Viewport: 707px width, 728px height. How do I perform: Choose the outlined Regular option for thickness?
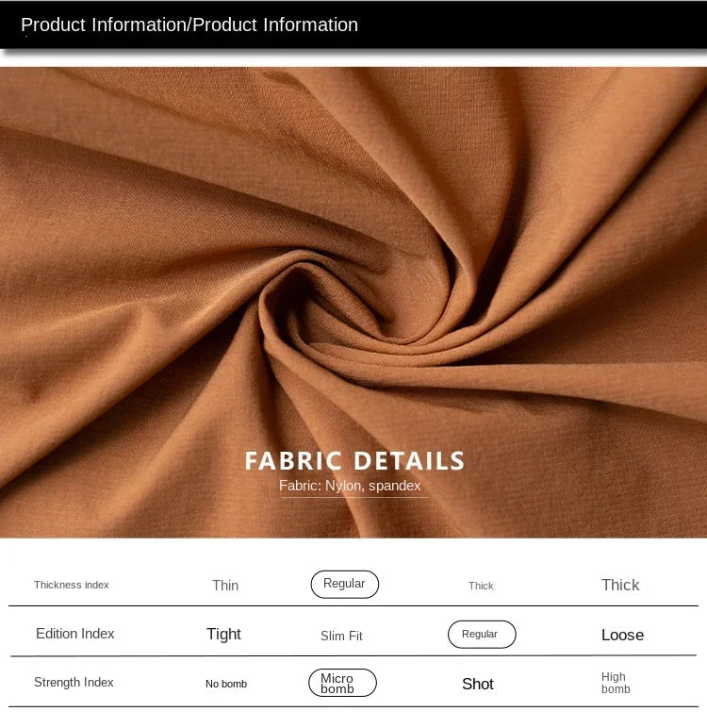click(x=344, y=584)
